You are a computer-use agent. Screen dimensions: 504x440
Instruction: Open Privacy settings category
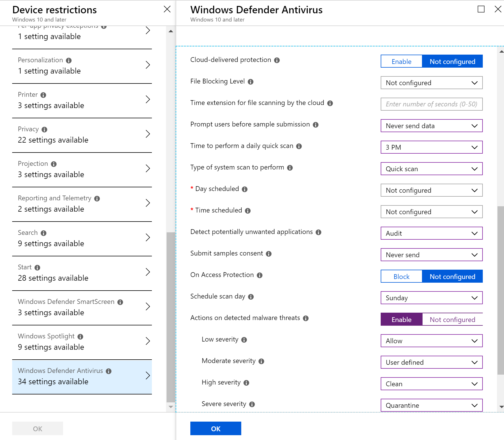[x=82, y=135]
